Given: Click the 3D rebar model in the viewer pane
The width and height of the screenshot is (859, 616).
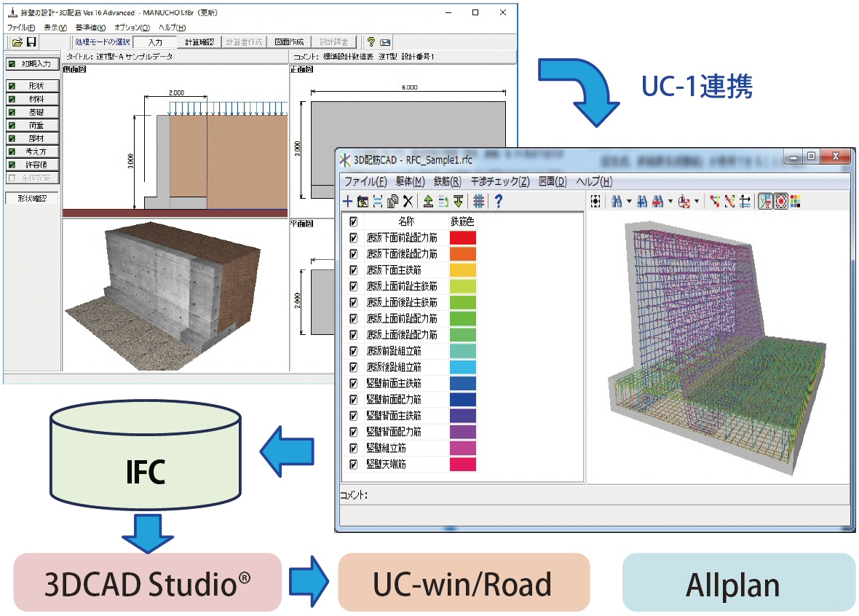Looking at the screenshot, I should [x=717, y=348].
